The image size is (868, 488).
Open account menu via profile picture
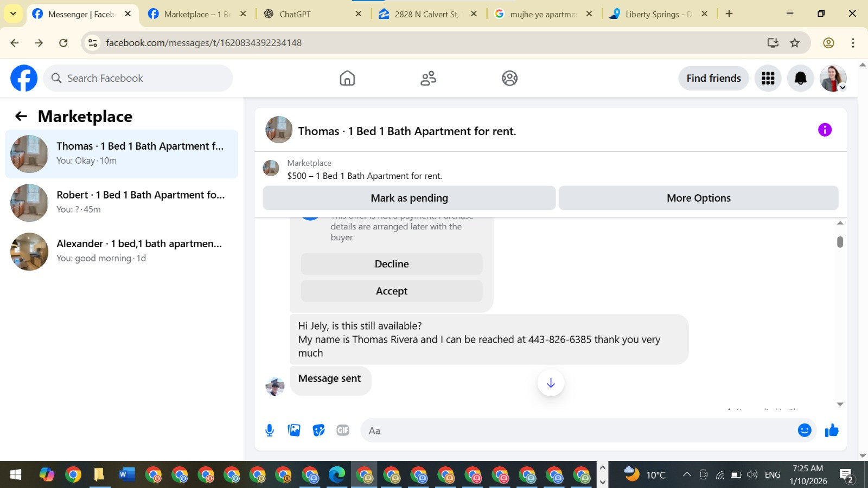click(x=833, y=78)
